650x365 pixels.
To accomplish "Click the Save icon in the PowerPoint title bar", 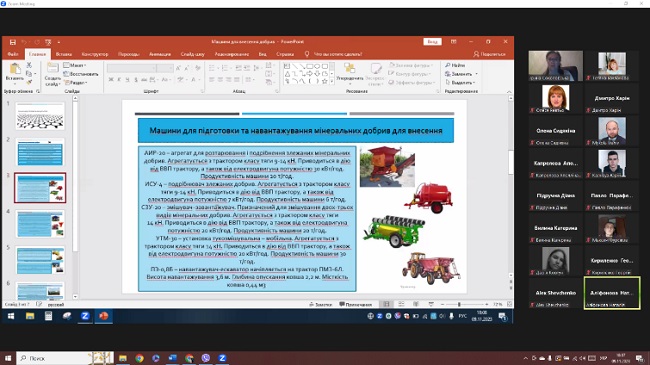I will pyautogui.click(x=13, y=42).
